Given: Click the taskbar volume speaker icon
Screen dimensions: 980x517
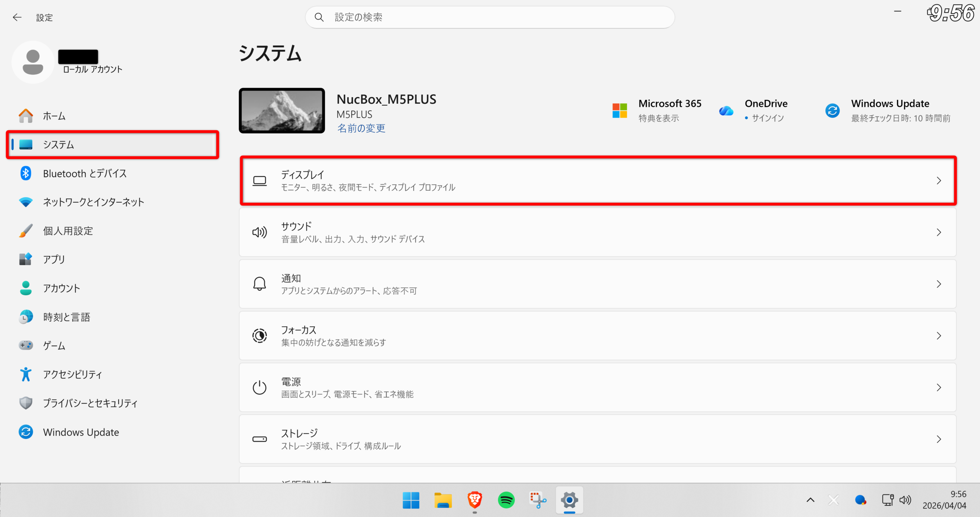Looking at the screenshot, I should (905, 500).
